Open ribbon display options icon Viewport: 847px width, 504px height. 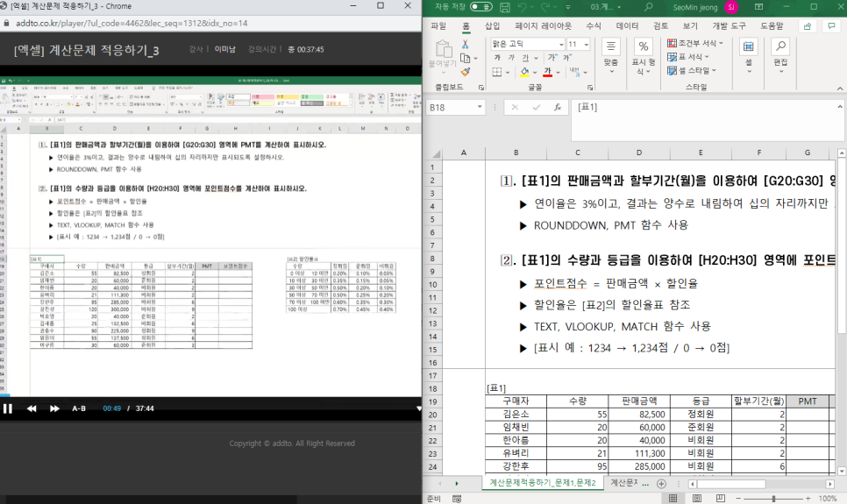tap(758, 7)
